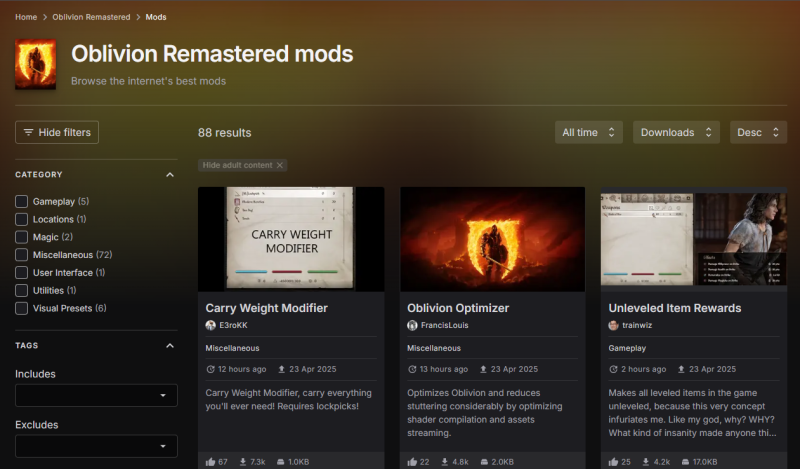Open the Oblivion Optimizer mod thumbnail
The height and width of the screenshot is (469, 800).
pyautogui.click(x=492, y=239)
